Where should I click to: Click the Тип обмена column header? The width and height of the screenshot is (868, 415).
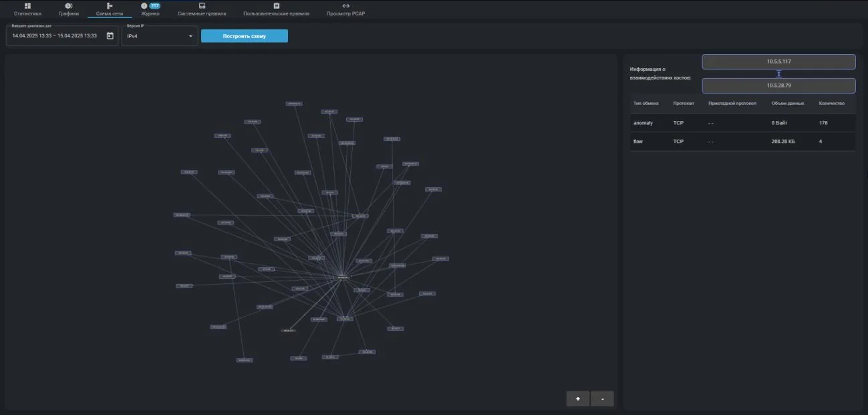pos(646,104)
